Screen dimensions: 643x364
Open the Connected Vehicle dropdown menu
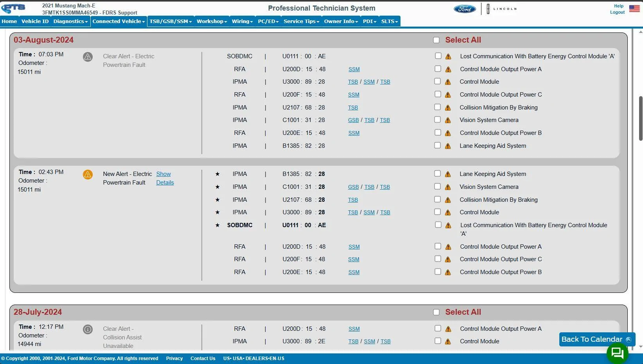119,22
